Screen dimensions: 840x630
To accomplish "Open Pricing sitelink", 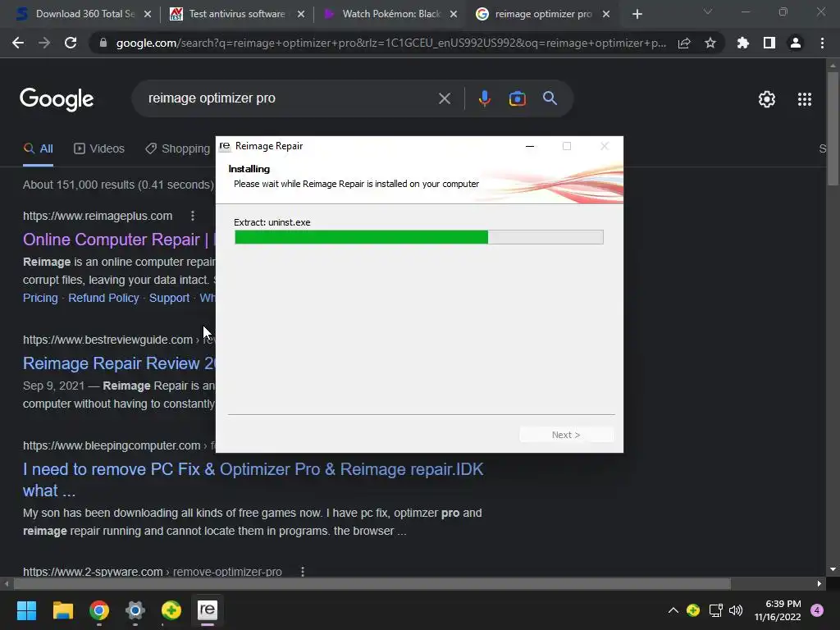I will coord(40,298).
